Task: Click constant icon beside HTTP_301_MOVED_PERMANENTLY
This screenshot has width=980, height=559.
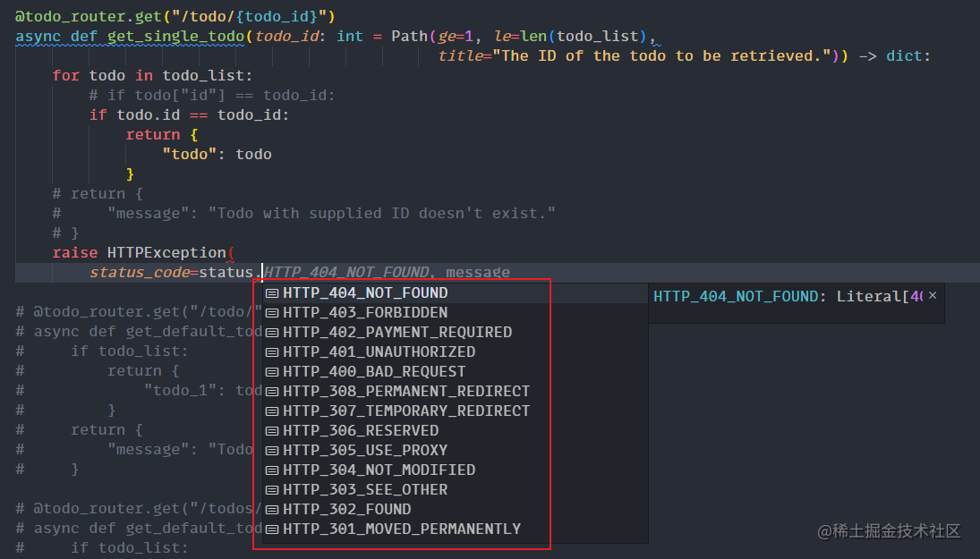Action: [272, 529]
